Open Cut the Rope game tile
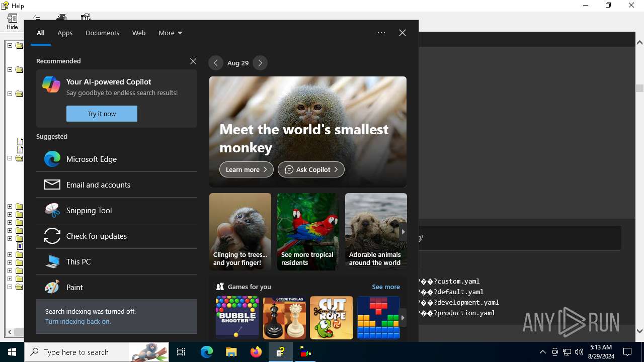The height and width of the screenshot is (362, 644). point(332,318)
